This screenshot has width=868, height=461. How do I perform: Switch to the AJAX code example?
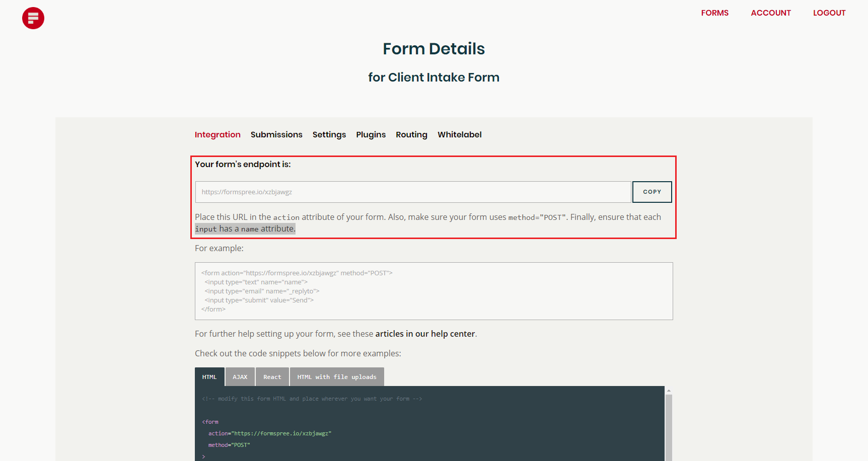(x=240, y=376)
